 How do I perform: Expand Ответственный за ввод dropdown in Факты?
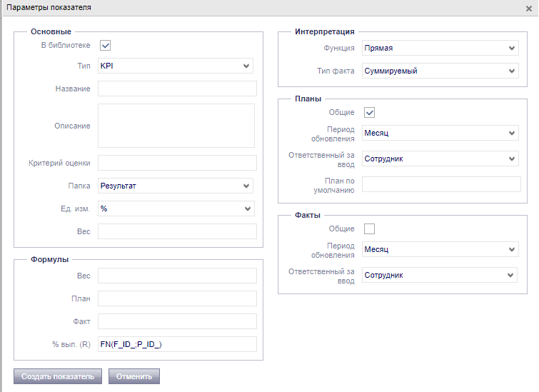[x=439, y=275]
